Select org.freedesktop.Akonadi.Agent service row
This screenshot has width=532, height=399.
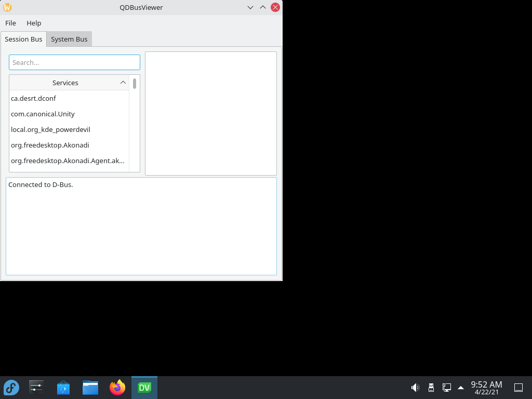69,161
